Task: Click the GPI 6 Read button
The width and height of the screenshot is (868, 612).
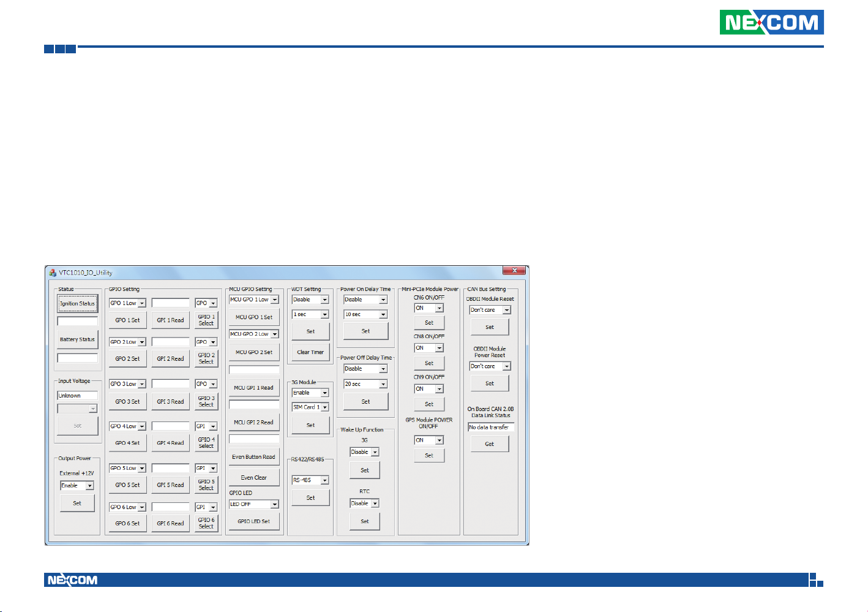Action: point(170,523)
